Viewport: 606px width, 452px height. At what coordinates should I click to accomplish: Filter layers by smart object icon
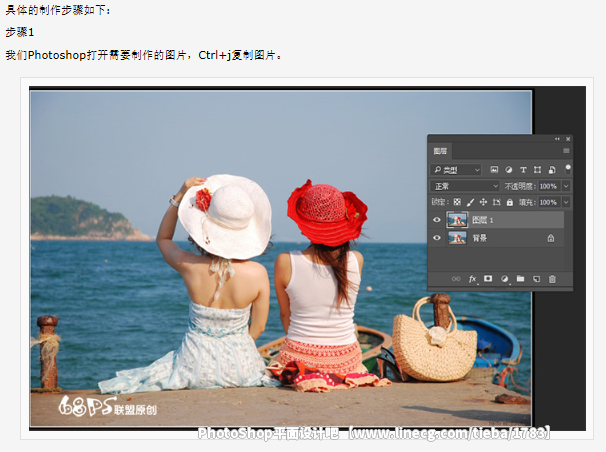pyautogui.click(x=552, y=170)
